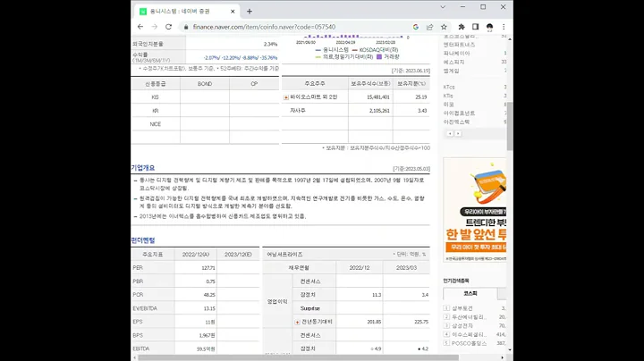This screenshot has width=644, height=361.
Task: Select the 네이버 증권 browser tab
Action: click(186, 12)
